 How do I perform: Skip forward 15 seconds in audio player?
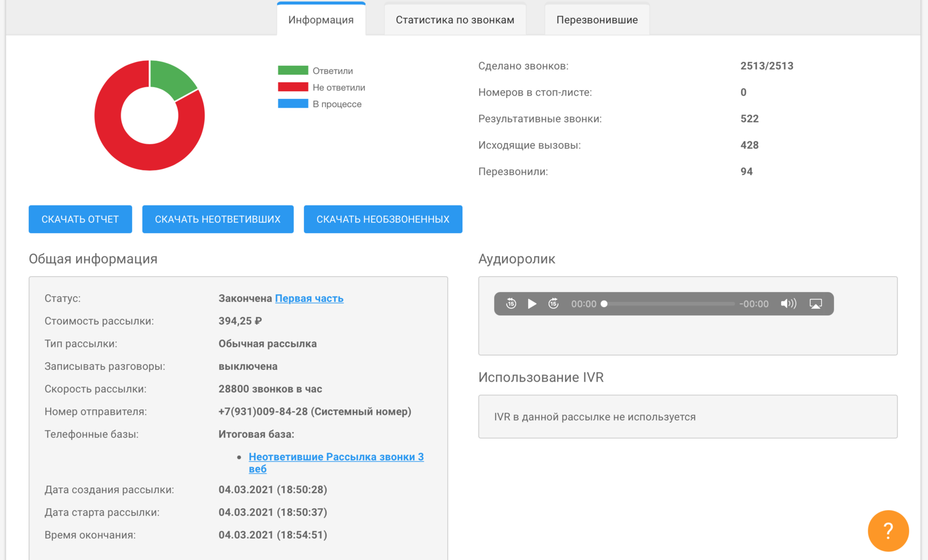click(553, 304)
